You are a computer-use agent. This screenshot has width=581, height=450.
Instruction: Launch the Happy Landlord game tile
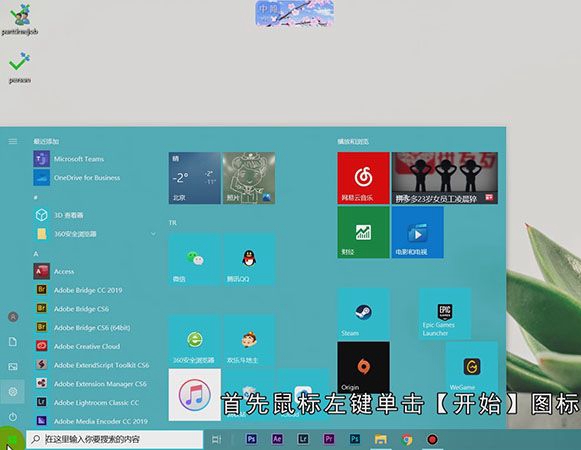point(249,340)
